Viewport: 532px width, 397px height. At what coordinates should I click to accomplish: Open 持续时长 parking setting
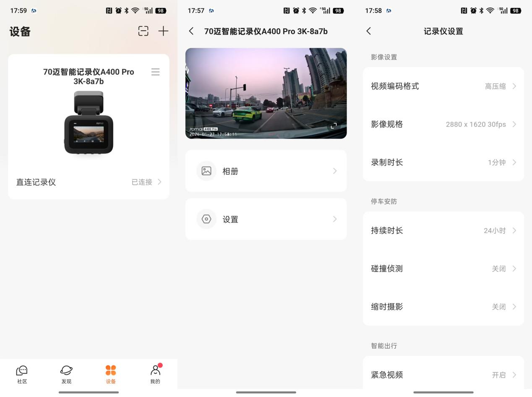[443, 230]
